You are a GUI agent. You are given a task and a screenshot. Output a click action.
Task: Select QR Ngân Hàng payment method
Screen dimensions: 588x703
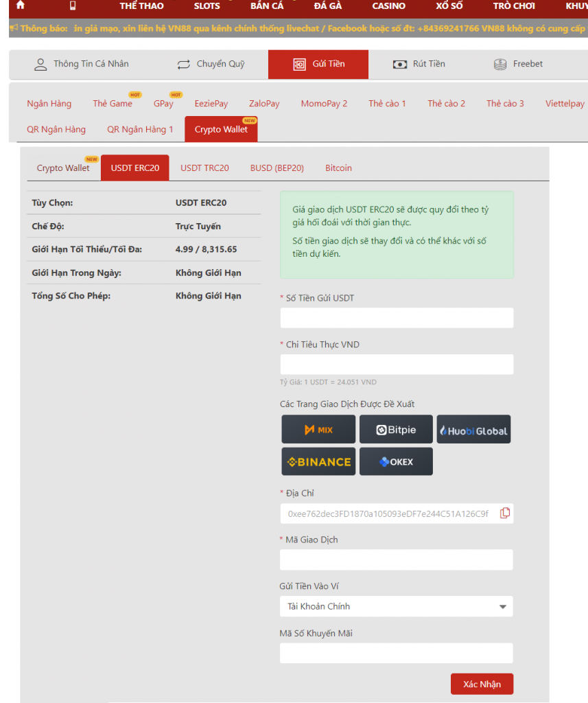pos(56,130)
